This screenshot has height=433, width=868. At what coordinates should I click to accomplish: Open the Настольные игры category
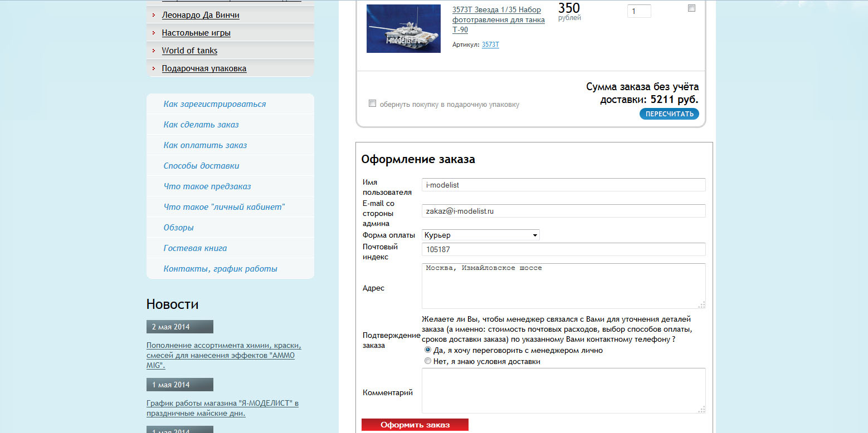196,33
